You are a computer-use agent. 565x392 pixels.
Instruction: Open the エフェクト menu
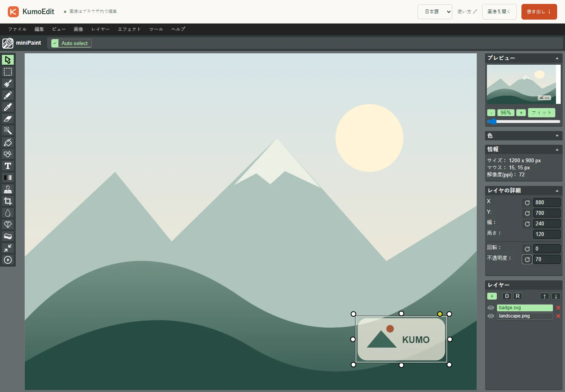click(129, 29)
